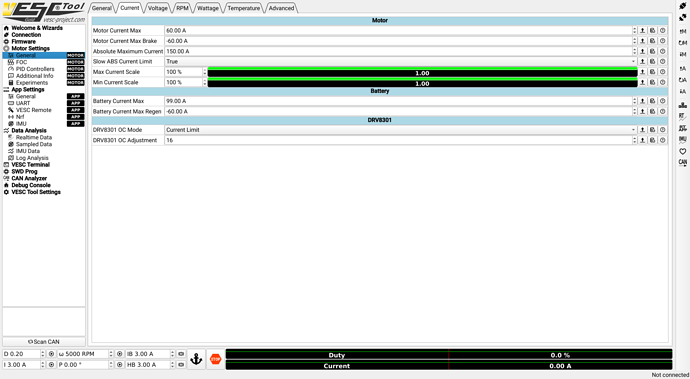Switch to the Voltage tab
690x379 pixels.
158,8
